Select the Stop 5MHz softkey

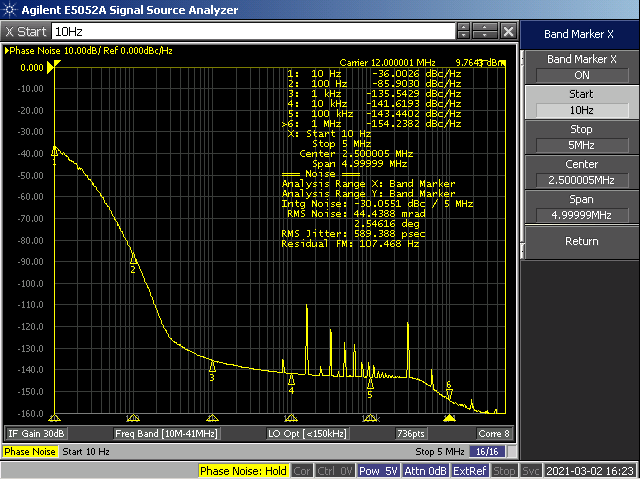(x=582, y=137)
